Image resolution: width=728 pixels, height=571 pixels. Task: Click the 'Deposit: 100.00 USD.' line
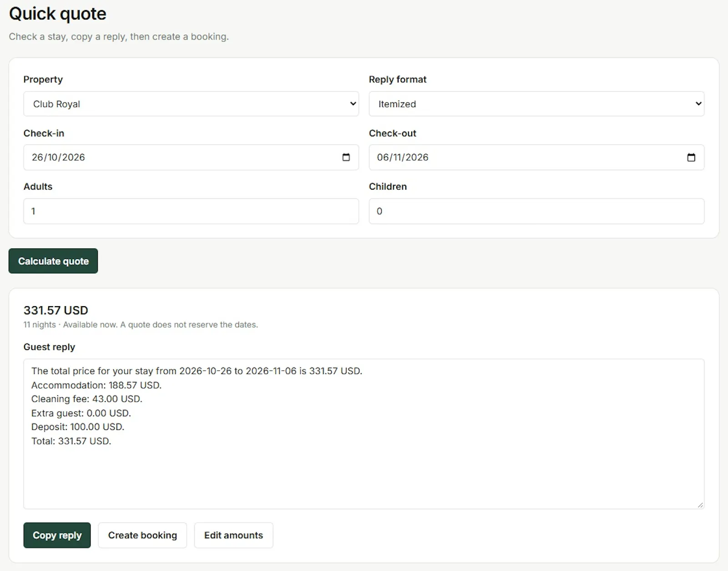78,427
